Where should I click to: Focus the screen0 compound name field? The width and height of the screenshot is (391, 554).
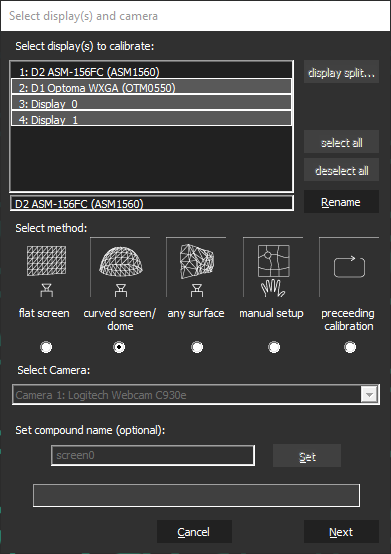point(153,455)
